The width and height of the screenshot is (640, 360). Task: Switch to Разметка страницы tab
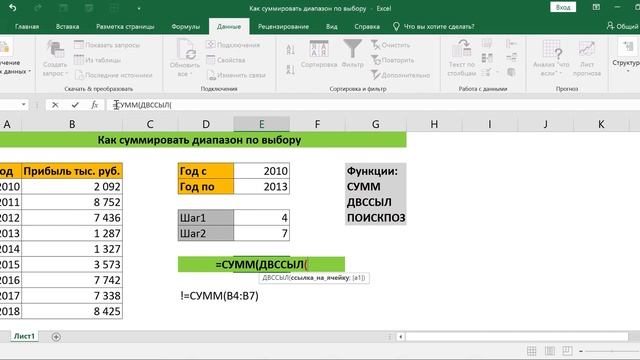[x=125, y=27]
